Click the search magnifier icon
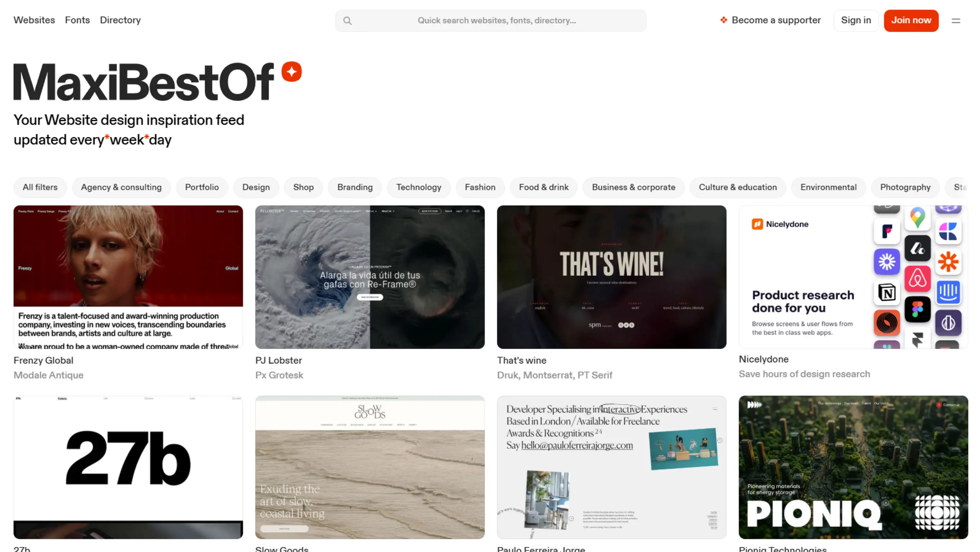 (347, 21)
